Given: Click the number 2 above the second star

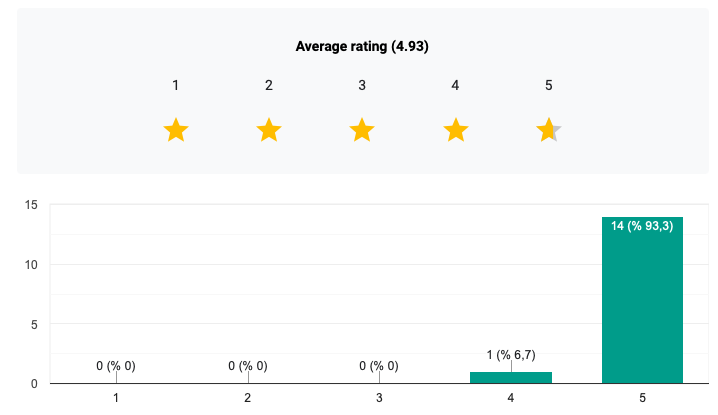Looking at the screenshot, I should pyautogui.click(x=269, y=85).
